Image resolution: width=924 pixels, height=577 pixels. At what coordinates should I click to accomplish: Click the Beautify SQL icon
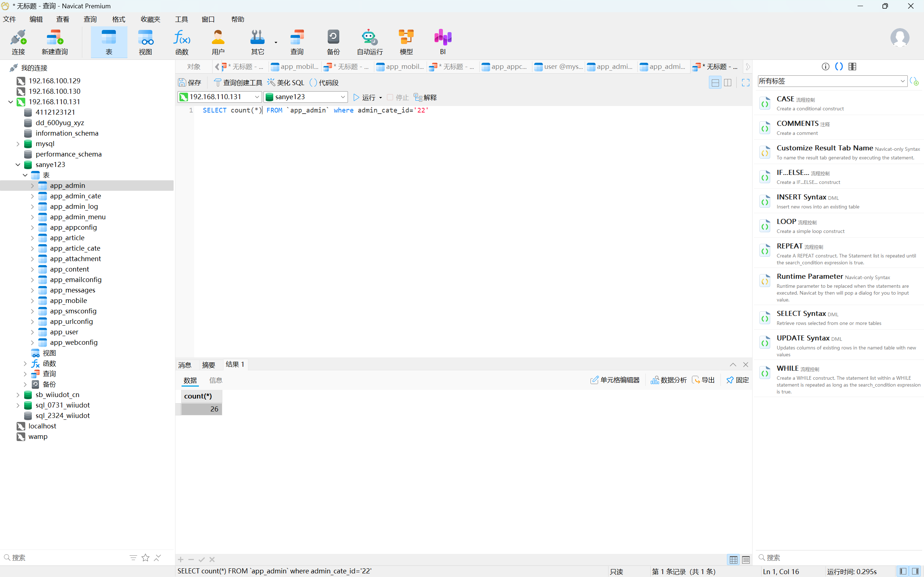point(271,83)
